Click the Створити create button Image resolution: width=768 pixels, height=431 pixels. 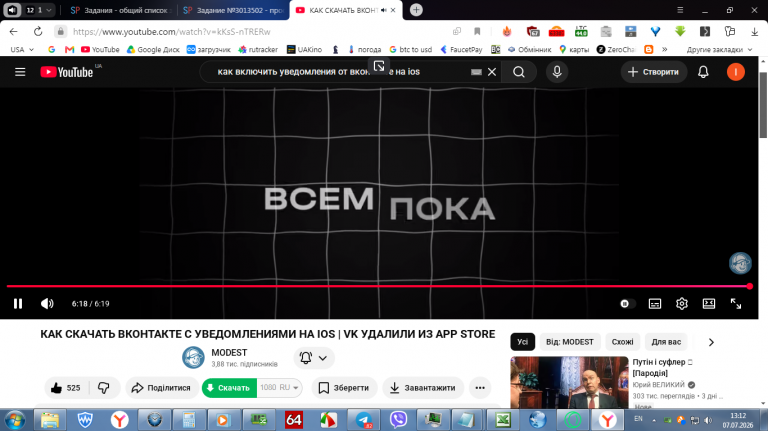[653, 72]
